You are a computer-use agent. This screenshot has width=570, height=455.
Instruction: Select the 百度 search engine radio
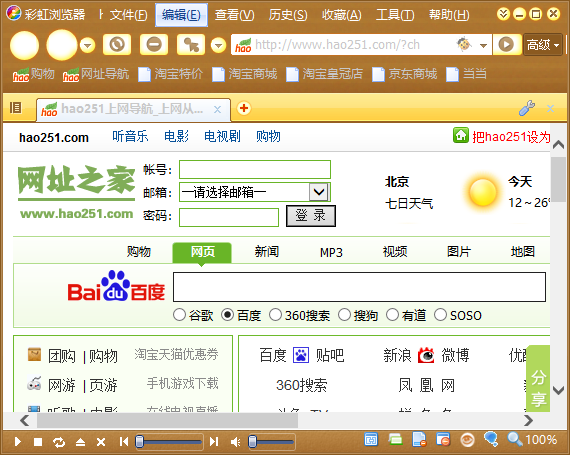227,315
